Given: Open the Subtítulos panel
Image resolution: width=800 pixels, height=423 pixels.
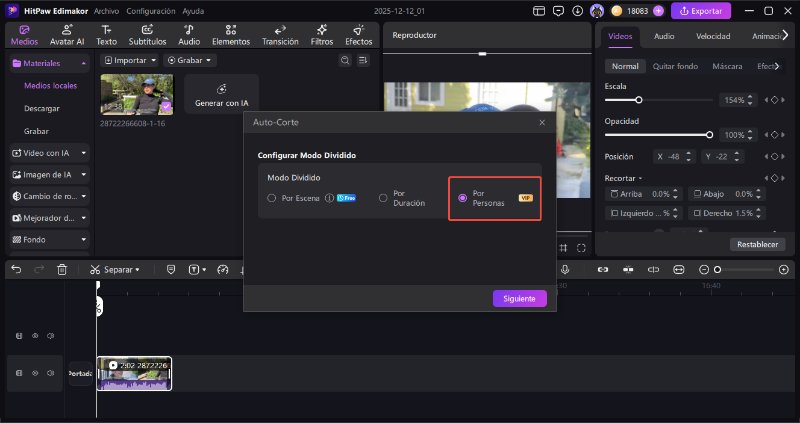Looking at the screenshot, I should pos(147,35).
